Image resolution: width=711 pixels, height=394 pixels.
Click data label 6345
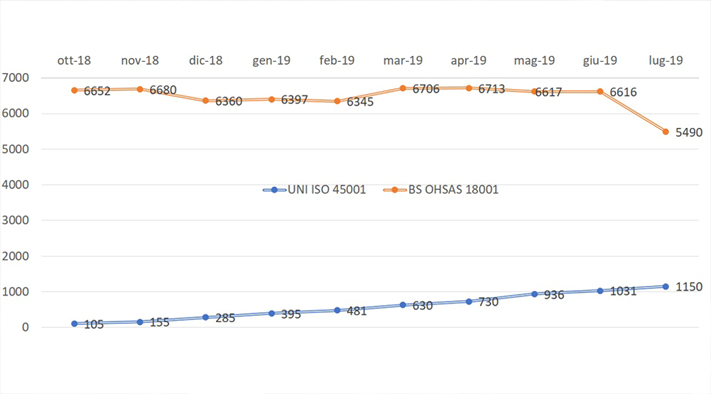(x=360, y=102)
